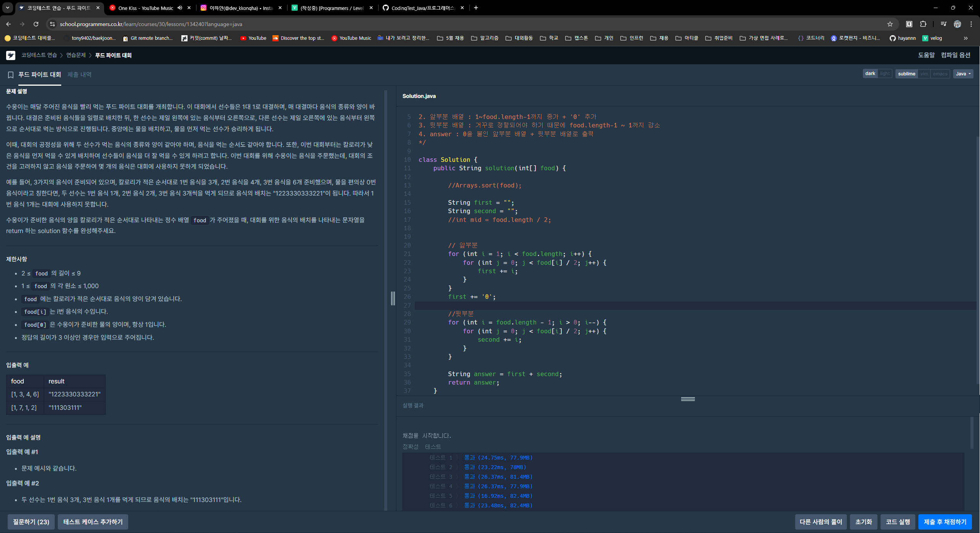980x533 pixels.
Task: Open the Discover the top st... bookmark
Action: (x=298, y=38)
